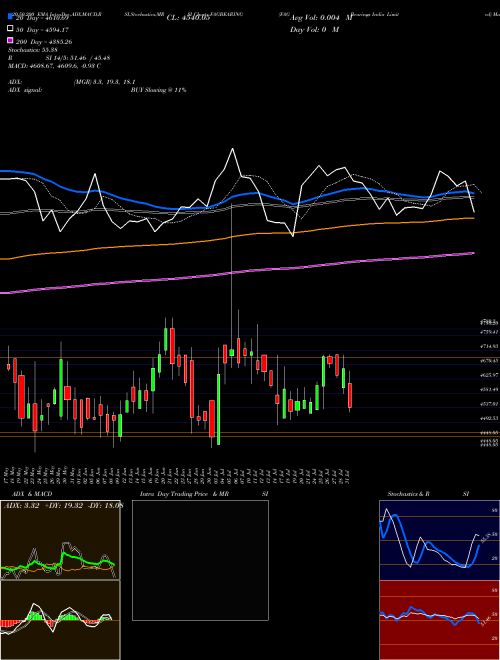Click the Intra Day Trading Price & MR title

tap(184, 494)
